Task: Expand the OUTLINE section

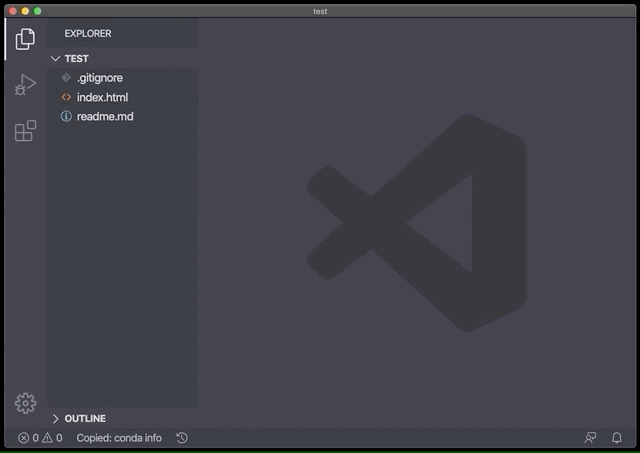Action: tap(56, 418)
